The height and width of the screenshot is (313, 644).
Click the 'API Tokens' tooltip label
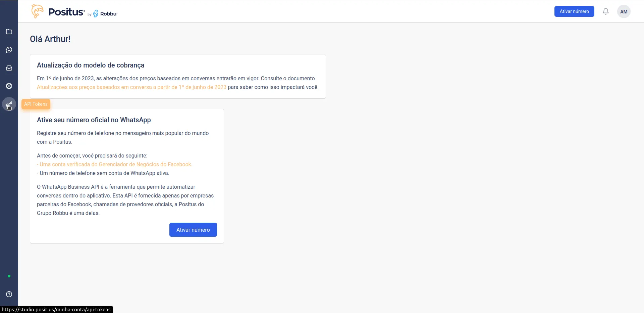point(36,104)
